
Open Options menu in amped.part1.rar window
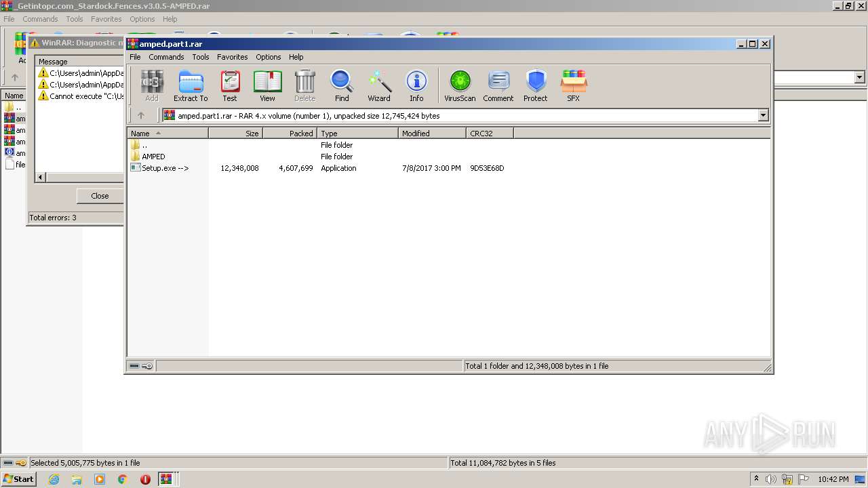(x=269, y=57)
